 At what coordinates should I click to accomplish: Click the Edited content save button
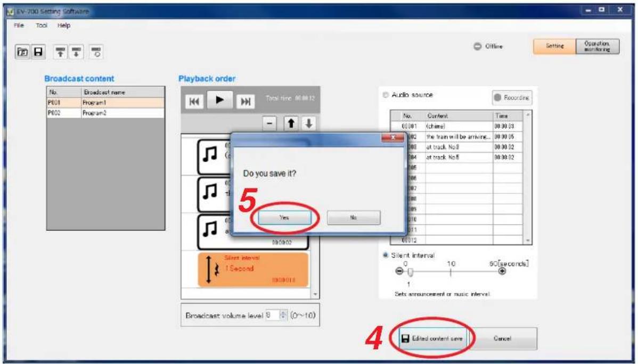432,338
